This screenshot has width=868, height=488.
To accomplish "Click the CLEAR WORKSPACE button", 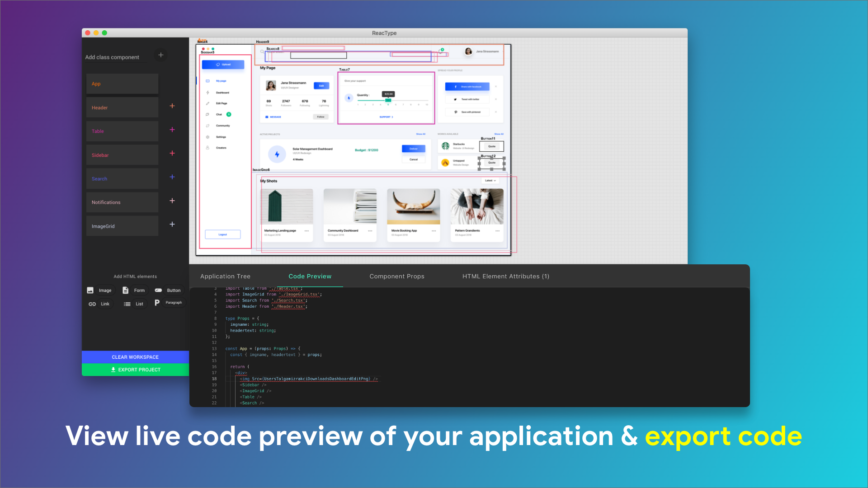I will (x=135, y=357).
